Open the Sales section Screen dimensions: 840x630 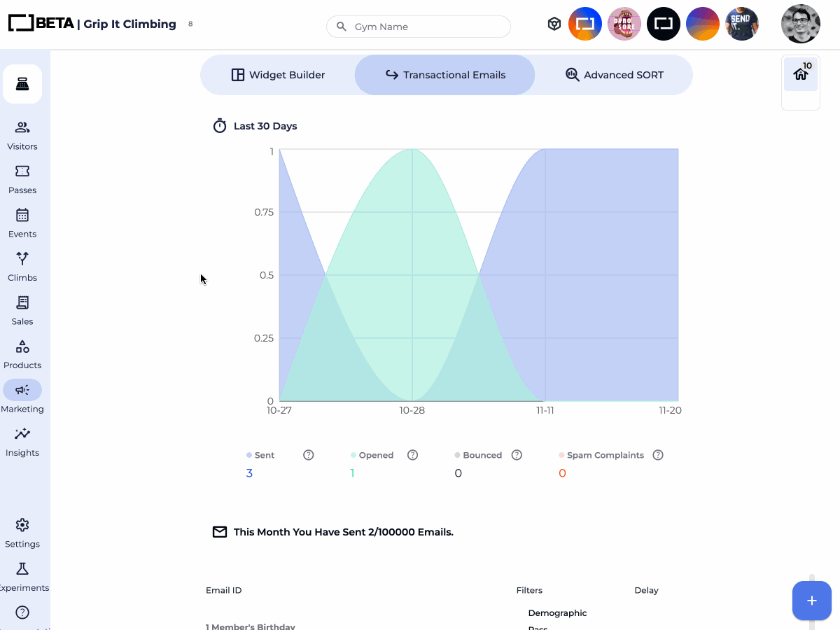click(x=22, y=310)
